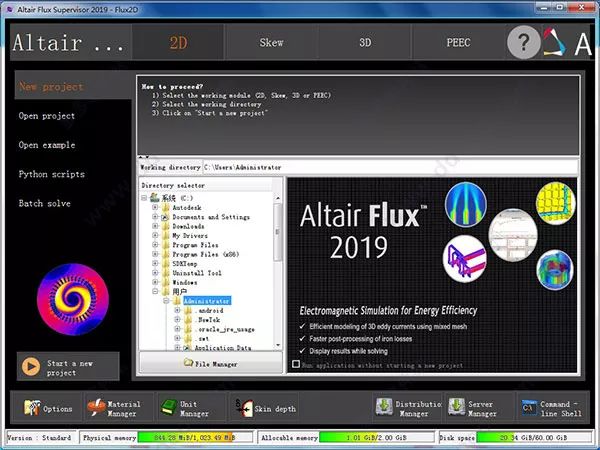Enable run application without starting new project
The height and width of the screenshot is (450, 600).
(295, 365)
